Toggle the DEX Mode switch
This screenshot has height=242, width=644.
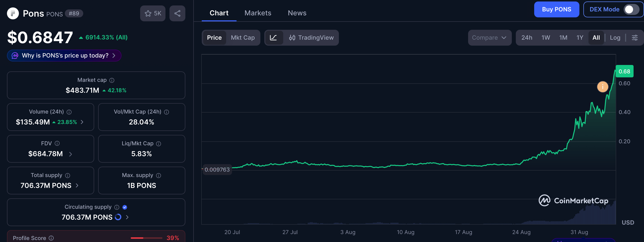(x=631, y=9)
